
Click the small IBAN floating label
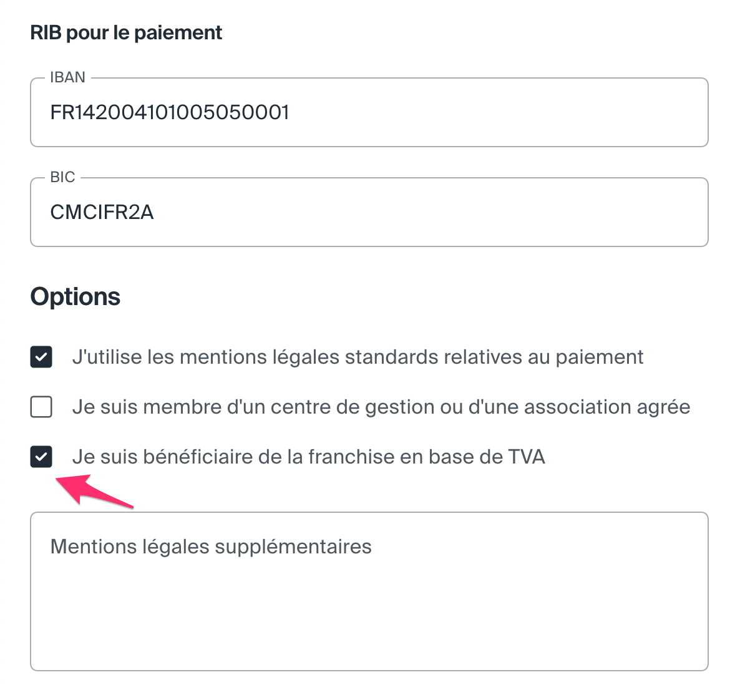tap(67, 77)
